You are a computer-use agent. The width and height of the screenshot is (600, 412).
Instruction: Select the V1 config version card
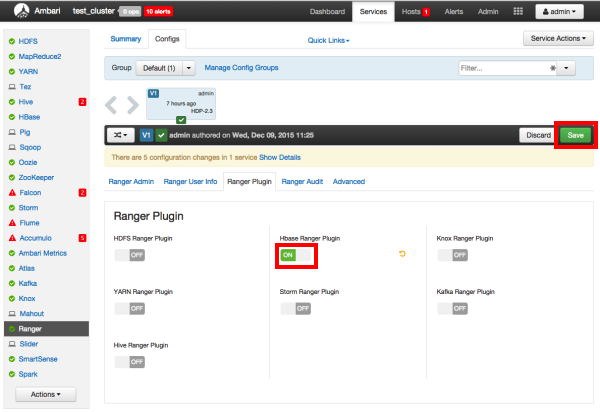point(181,104)
